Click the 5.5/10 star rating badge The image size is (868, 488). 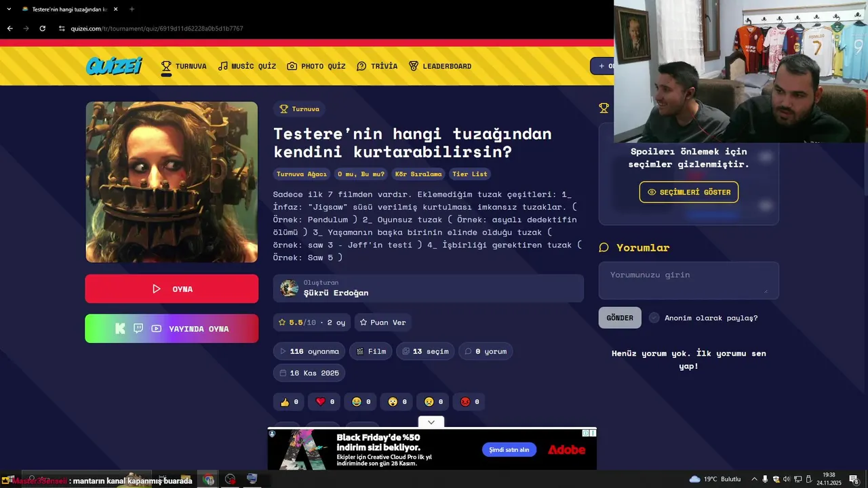(312, 322)
